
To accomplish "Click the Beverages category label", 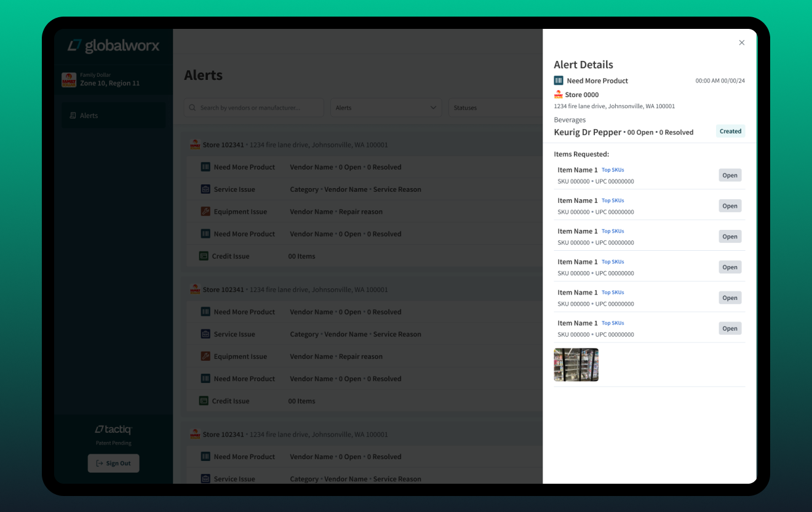I will click(x=570, y=120).
